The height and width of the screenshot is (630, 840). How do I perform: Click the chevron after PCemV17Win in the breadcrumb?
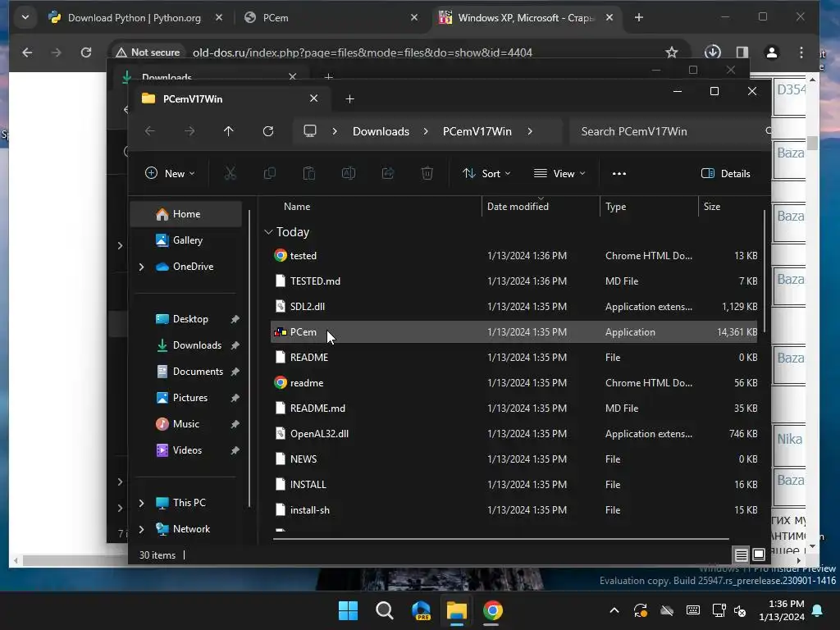coord(530,131)
